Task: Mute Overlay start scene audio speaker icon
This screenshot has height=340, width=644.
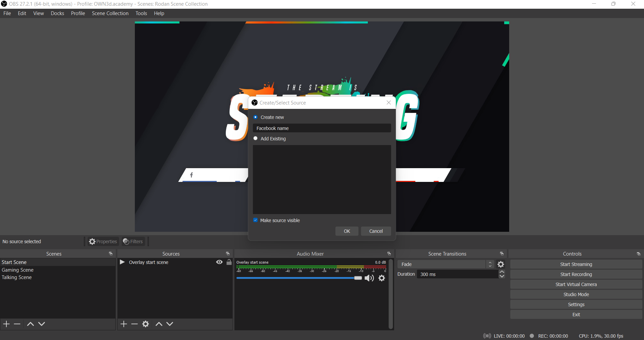Action: point(369,278)
